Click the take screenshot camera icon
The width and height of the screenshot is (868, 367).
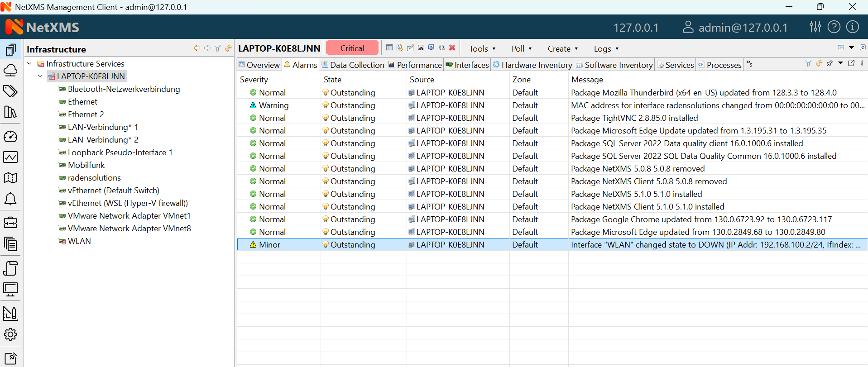[421, 48]
